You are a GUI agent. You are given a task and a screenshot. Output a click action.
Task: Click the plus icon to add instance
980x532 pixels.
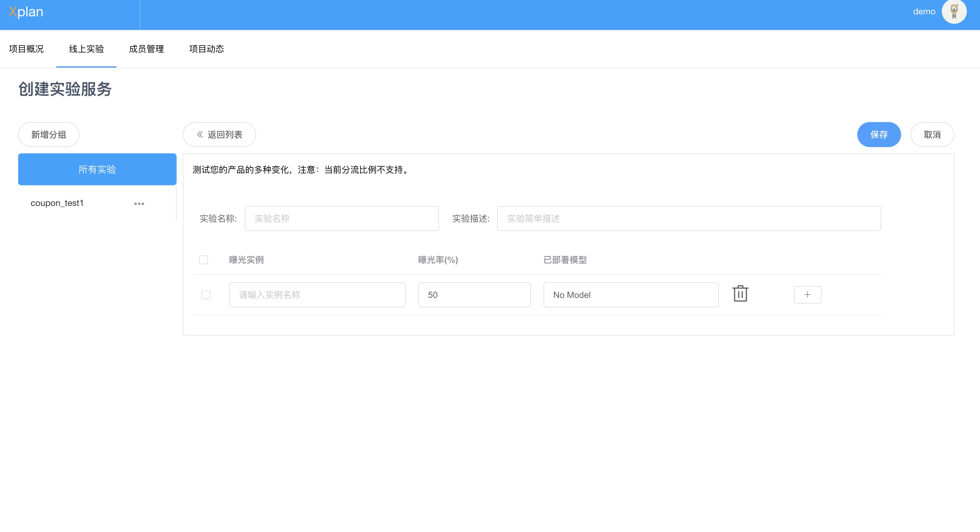[x=807, y=295]
